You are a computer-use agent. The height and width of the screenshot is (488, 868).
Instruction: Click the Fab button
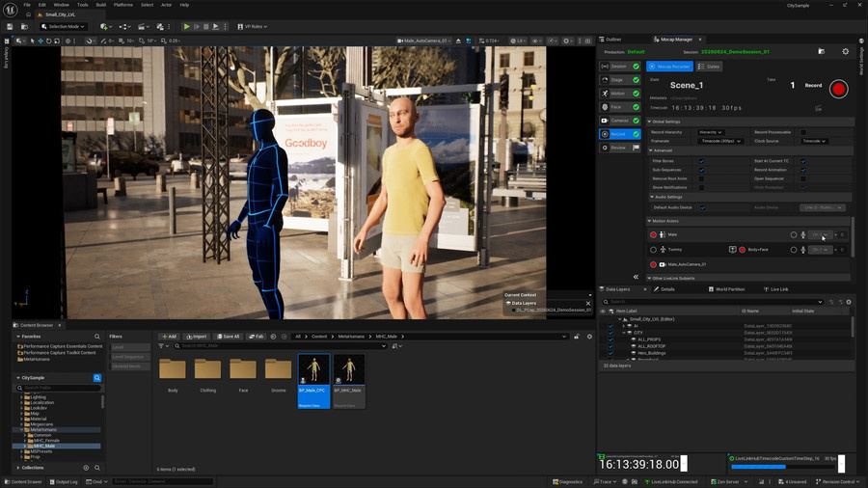point(256,337)
